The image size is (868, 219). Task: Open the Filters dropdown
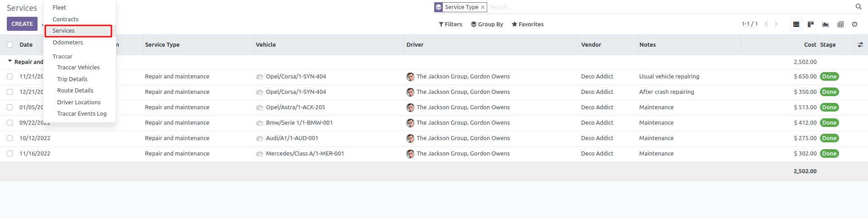(450, 24)
